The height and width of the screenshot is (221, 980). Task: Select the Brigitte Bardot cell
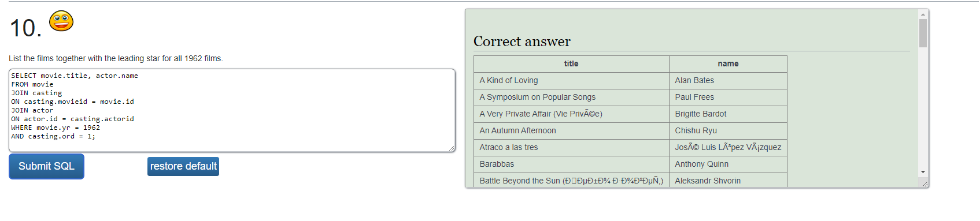click(x=728, y=114)
